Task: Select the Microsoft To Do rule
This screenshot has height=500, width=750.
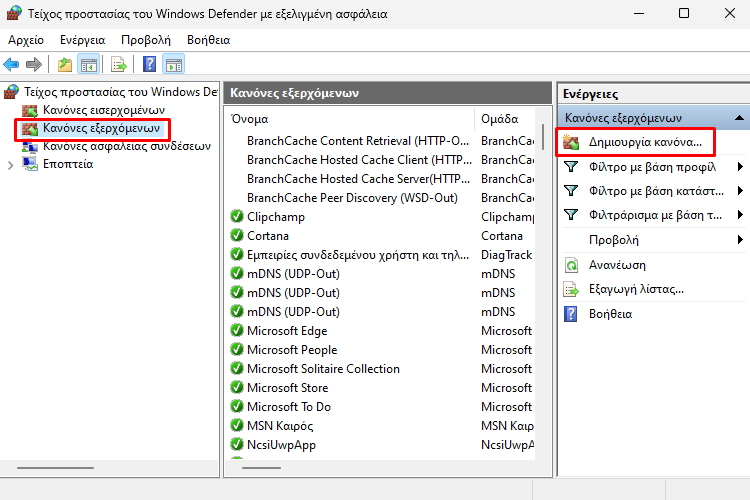Action: click(x=289, y=406)
